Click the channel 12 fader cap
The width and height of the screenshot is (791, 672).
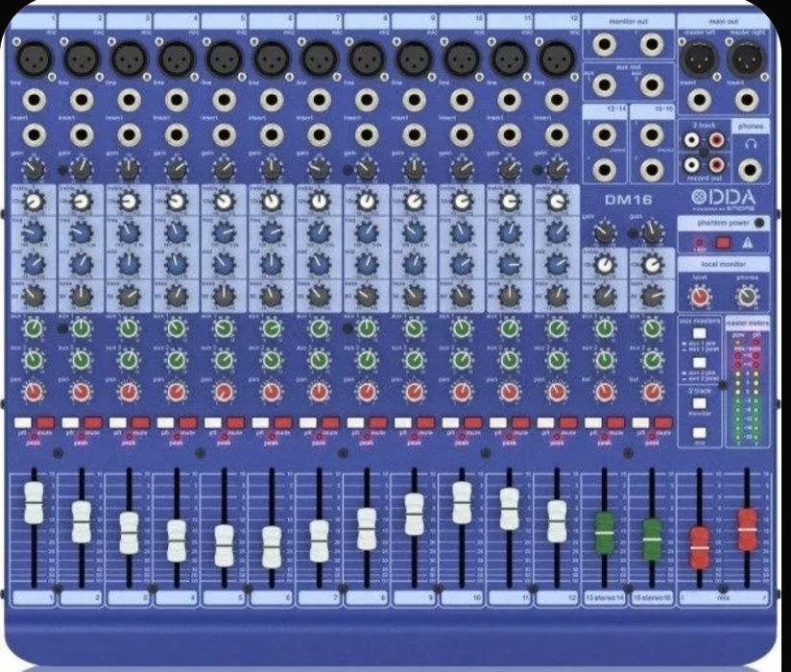[x=557, y=521]
